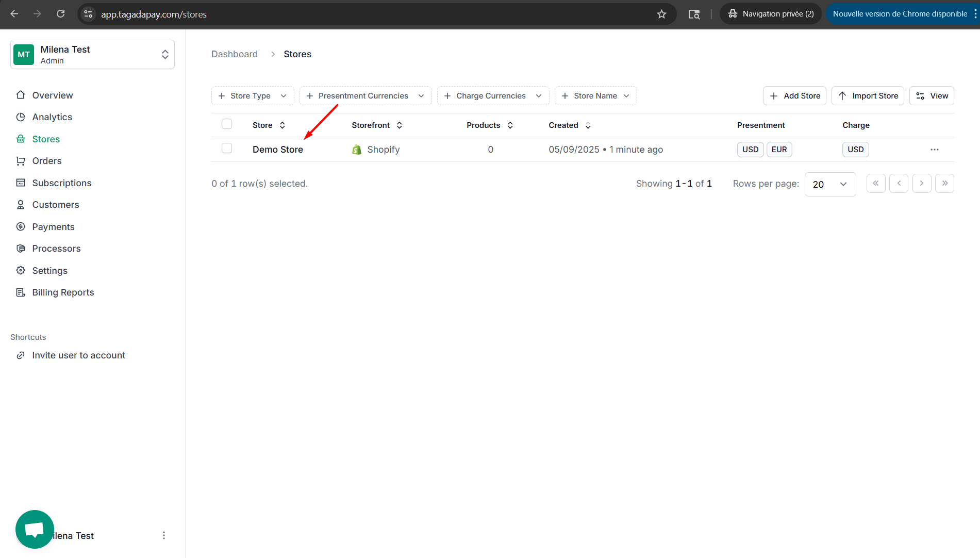Screen dimensions: 980x558
Task: Open the Store Name filter
Action: tap(595, 96)
